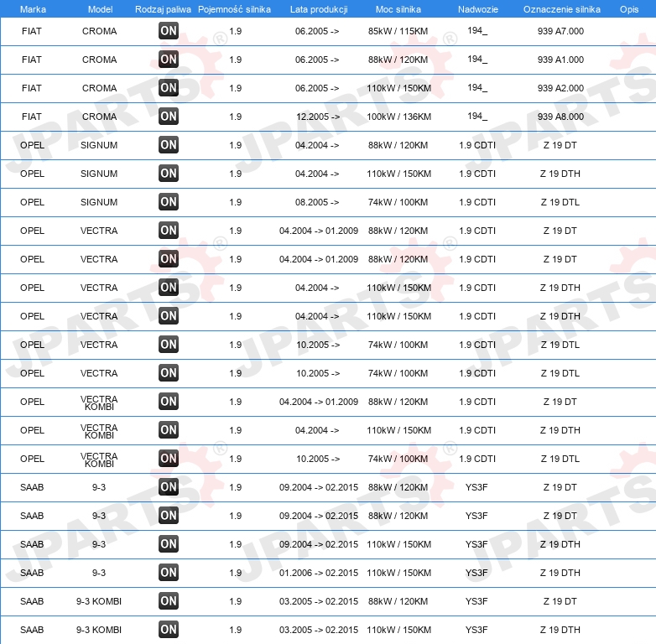The height and width of the screenshot is (644, 656).
Task: Click SIGNUM in the Z 19 DTL row
Action: click(x=99, y=202)
